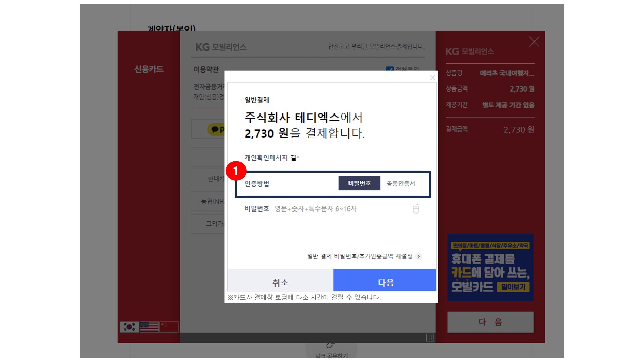Click the Chinese flag language icon
The width and height of the screenshot is (644, 362).
click(169, 326)
